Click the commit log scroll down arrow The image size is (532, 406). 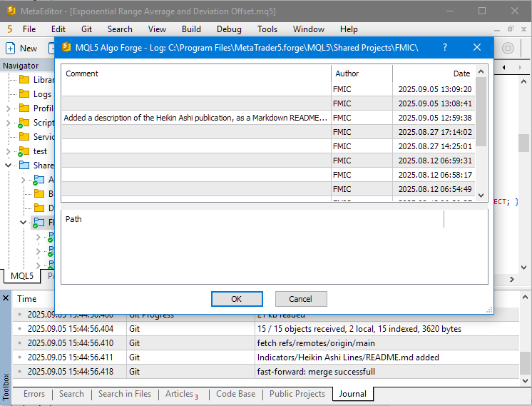(481, 196)
